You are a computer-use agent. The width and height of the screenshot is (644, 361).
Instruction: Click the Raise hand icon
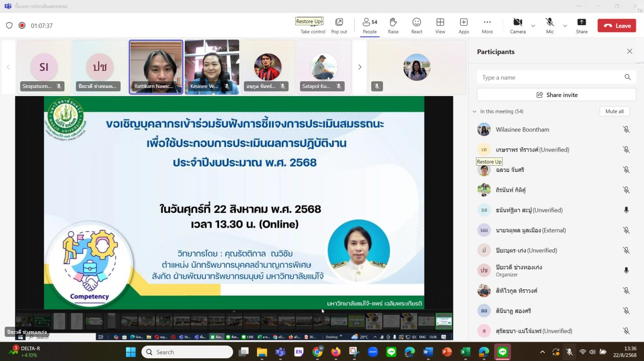point(393,25)
